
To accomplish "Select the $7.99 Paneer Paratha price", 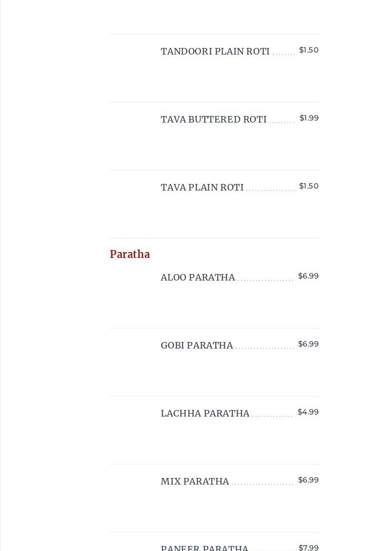I will [308, 547].
